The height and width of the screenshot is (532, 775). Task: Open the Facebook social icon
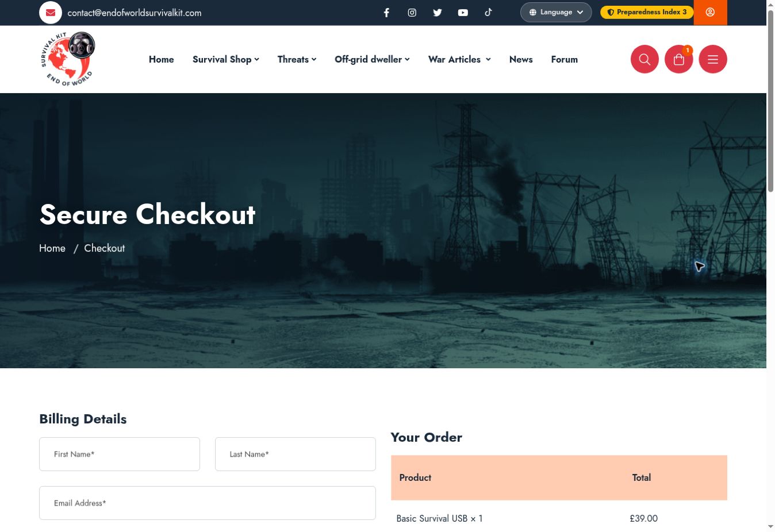pyautogui.click(x=386, y=13)
